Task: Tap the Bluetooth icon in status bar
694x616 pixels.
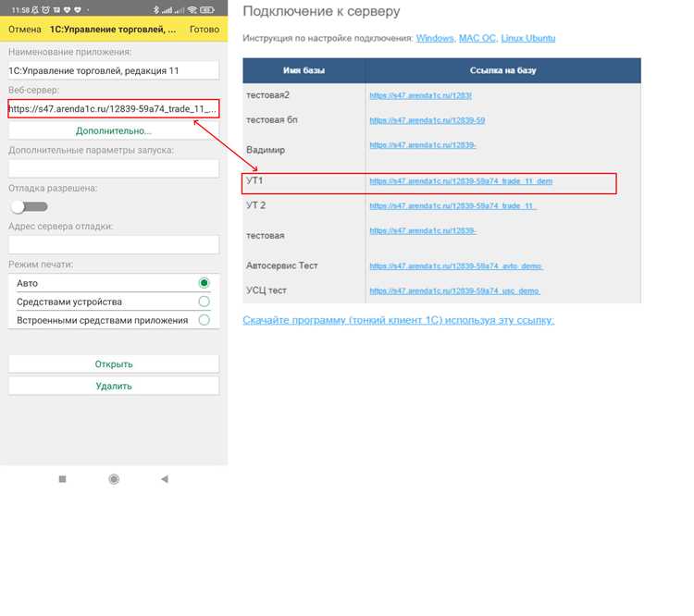Action: coord(155,9)
